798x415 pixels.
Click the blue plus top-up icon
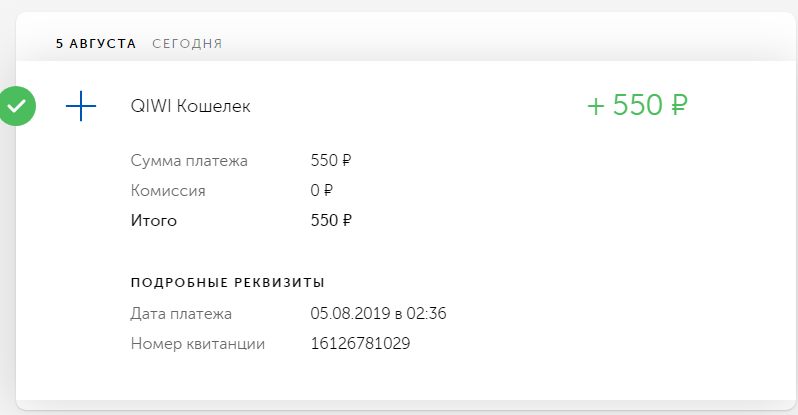(x=80, y=106)
